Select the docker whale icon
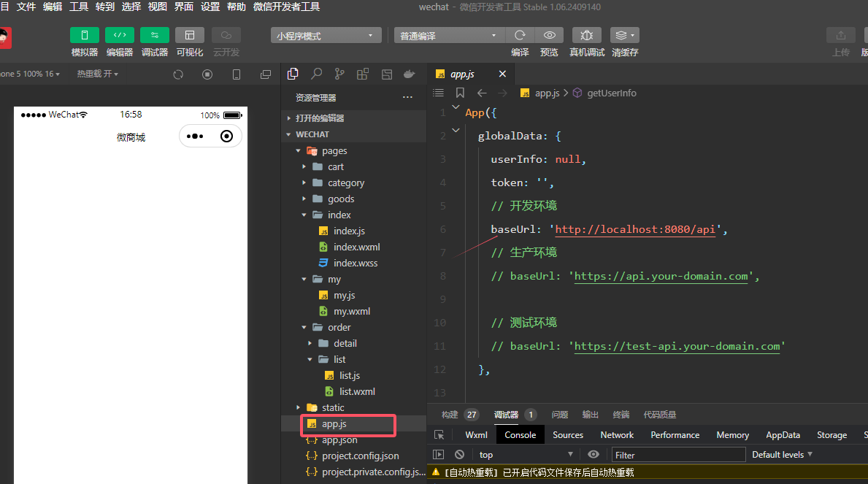This screenshot has height=484, width=868. tap(410, 74)
